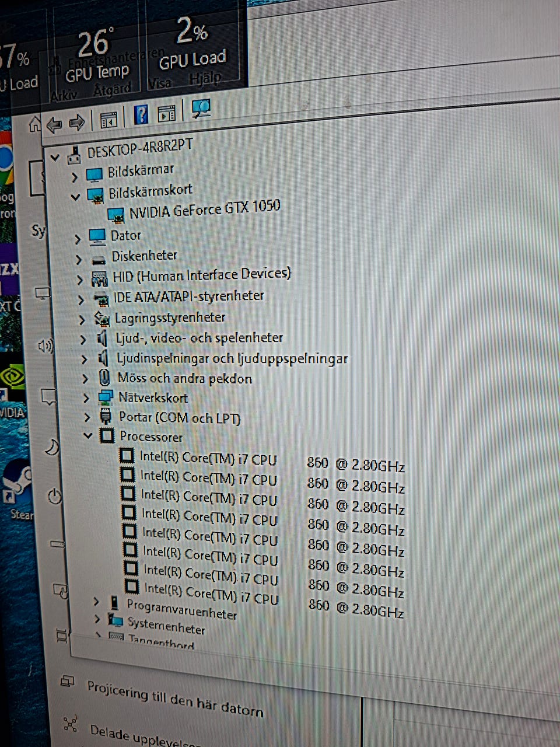
Task: Expand the Systemenheter node
Action: 98,619
